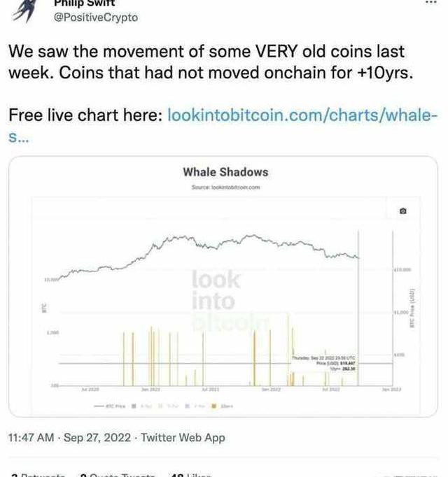Image resolution: width=448 pixels, height=477 pixels.
Task: Toggle the 10yr+ legend series swatch
Action: (x=213, y=406)
